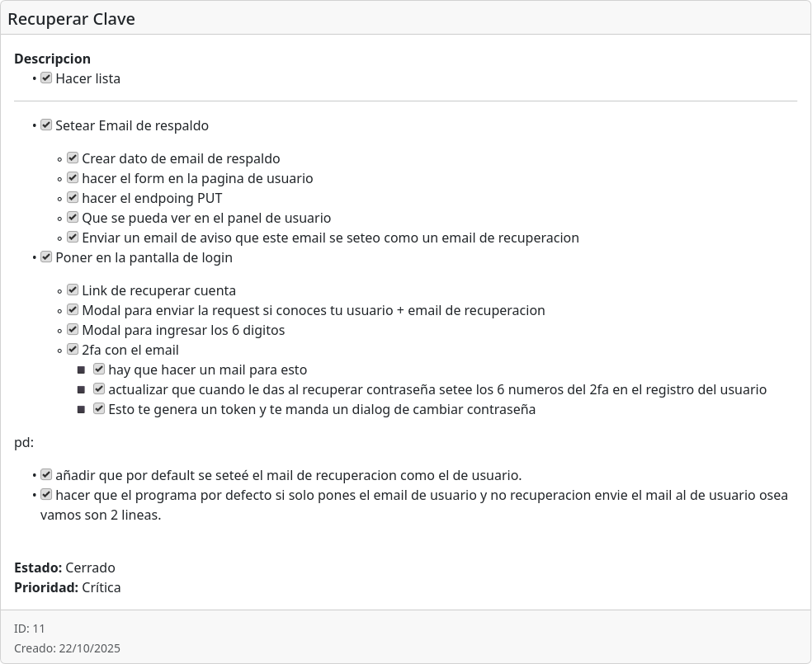812x664 pixels.
Task: Uncheck 'Enviar un email de aviso' checkbox
Action: click(73, 238)
